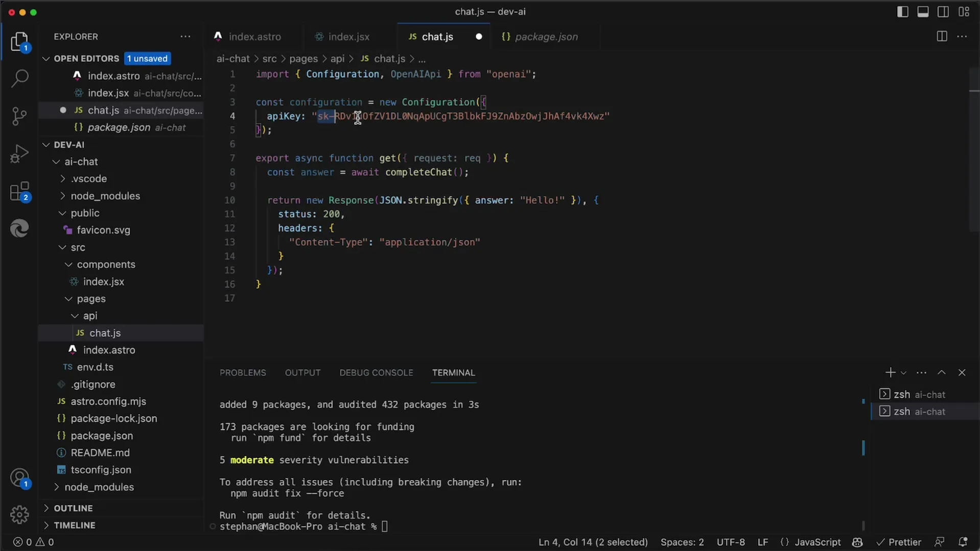The image size is (980, 551).
Task: Click the pages breadcrumb segment
Action: point(304,59)
